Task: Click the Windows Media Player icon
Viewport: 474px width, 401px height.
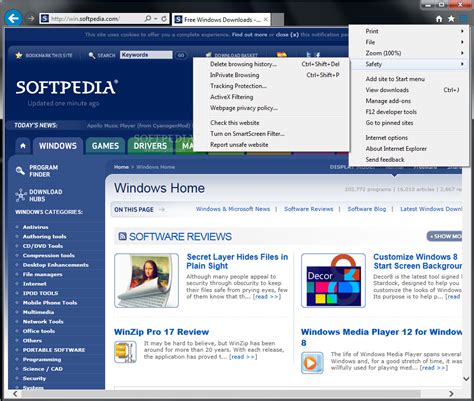Action: pyautogui.click(x=312, y=363)
